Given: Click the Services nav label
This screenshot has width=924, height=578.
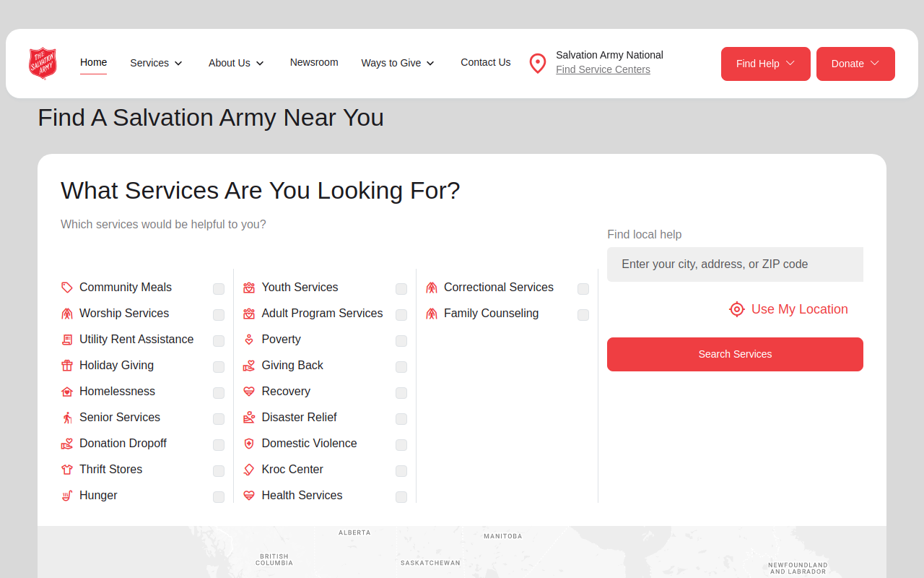Looking at the screenshot, I should point(149,64).
